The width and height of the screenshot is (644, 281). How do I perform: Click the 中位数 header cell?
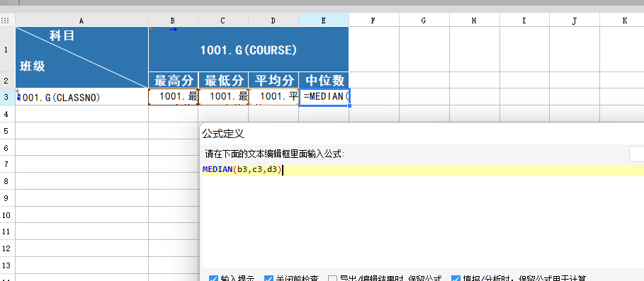click(324, 81)
